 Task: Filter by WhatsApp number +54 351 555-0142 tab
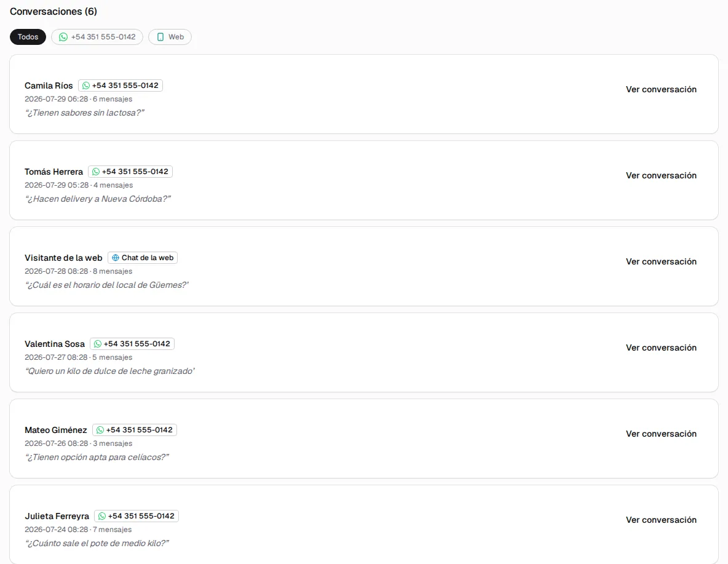pyautogui.click(x=97, y=37)
